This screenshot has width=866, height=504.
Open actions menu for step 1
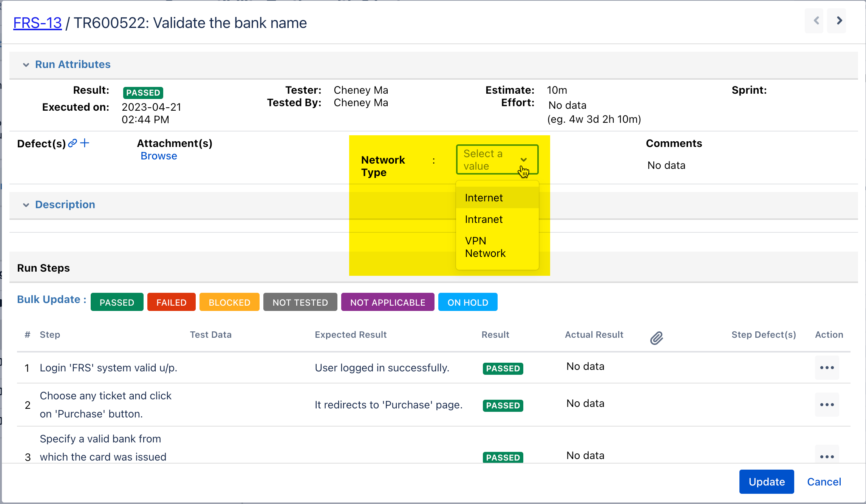827,368
